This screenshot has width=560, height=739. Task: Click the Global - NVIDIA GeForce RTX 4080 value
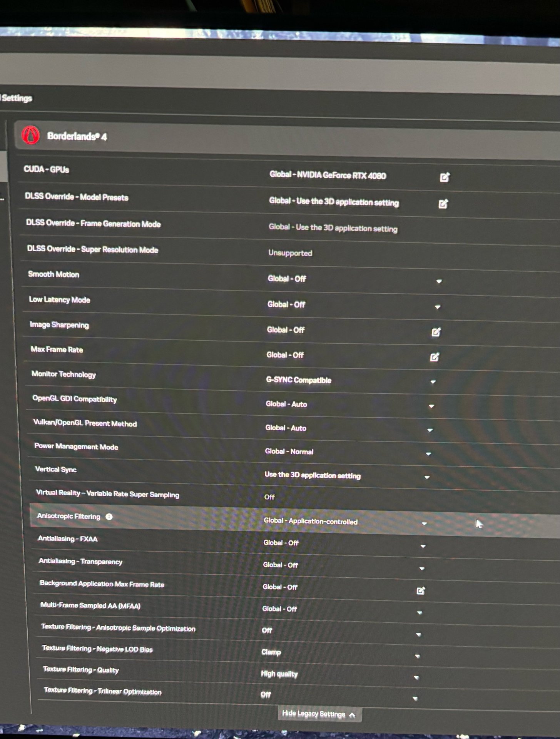point(328,175)
